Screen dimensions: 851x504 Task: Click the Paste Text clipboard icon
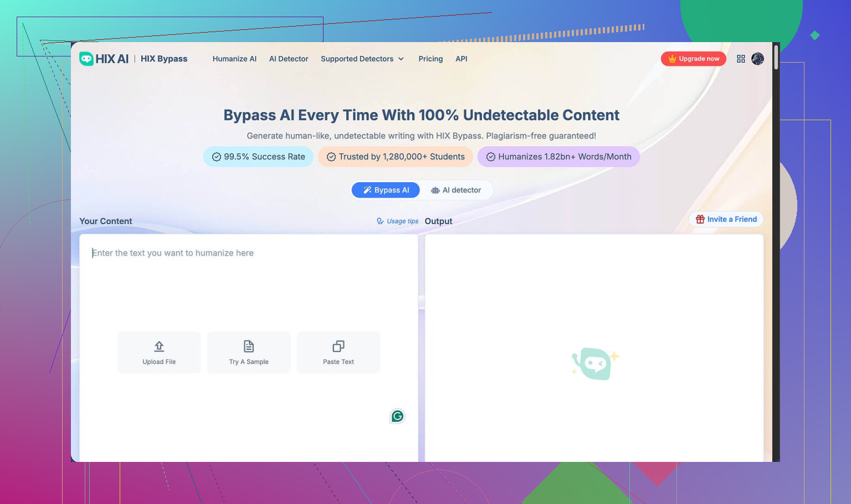pos(339,347)
